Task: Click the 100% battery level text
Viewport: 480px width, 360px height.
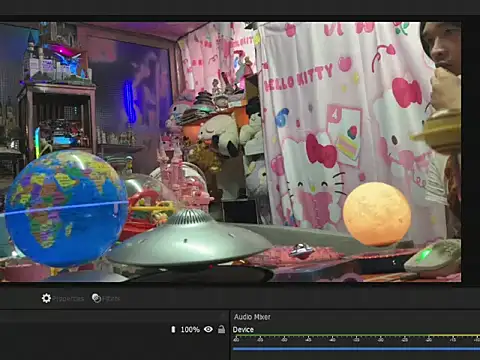Action: pos(190,330)
